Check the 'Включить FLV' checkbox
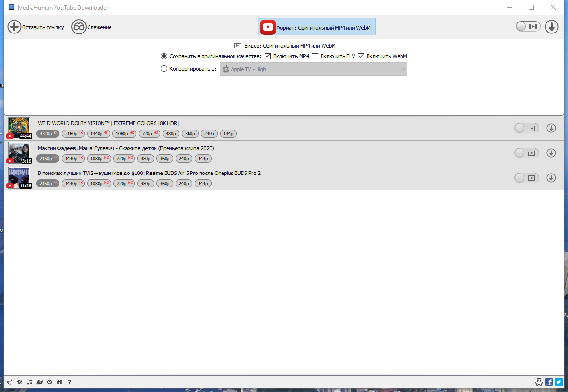This screenshot has width=568, height=392. 315,56
